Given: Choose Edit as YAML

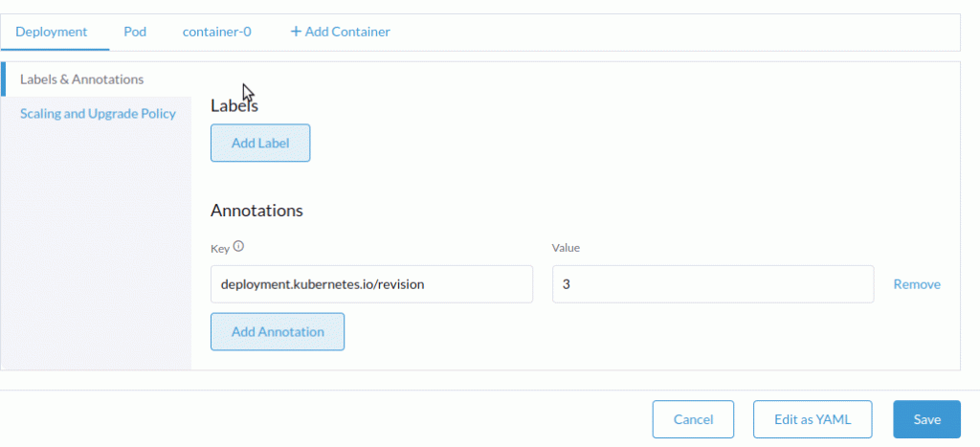Looking at the screenshot, I should coord(813,419).
